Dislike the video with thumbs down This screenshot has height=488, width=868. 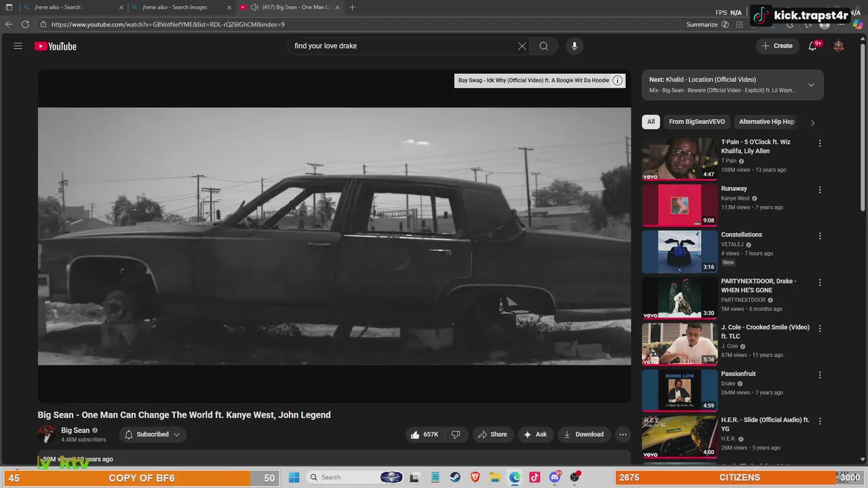tap(456, 434)
